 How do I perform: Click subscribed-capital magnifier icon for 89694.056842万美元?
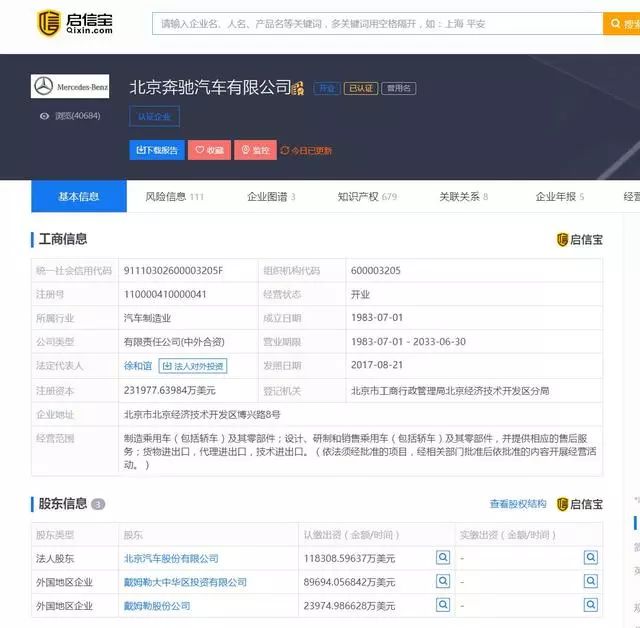(x=443, y=581)
